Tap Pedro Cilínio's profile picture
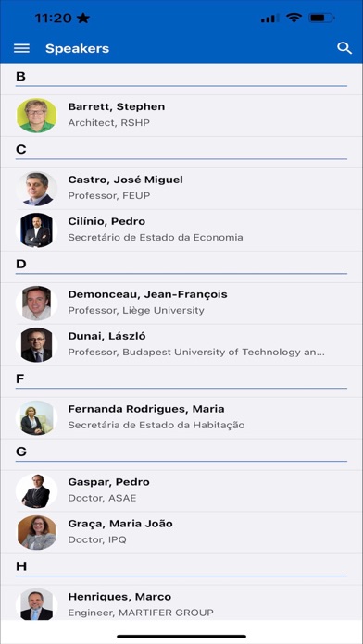This screenshot has width=363, height=644. tap(37, 230)
